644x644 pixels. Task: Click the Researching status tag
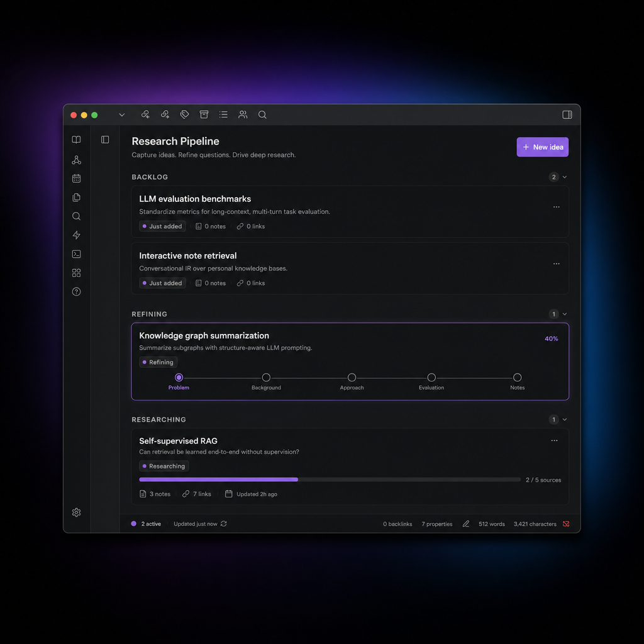(x=164, y=466)
